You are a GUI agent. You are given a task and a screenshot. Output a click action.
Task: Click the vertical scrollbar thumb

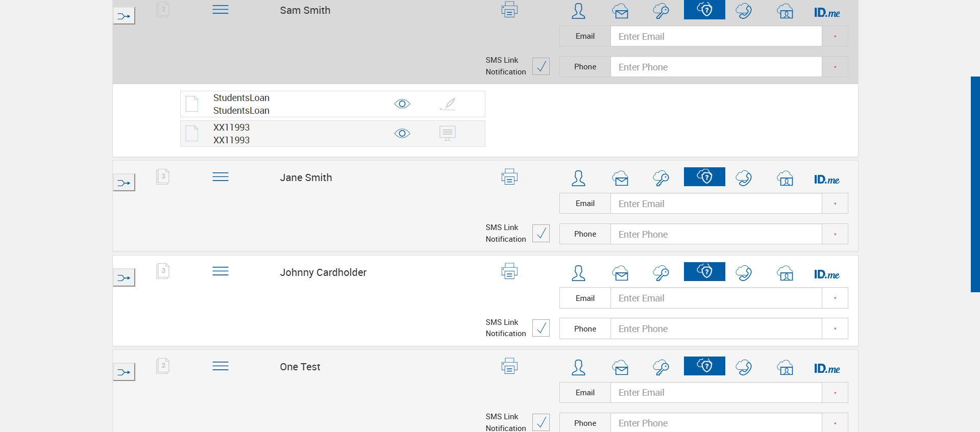(975, 184)
